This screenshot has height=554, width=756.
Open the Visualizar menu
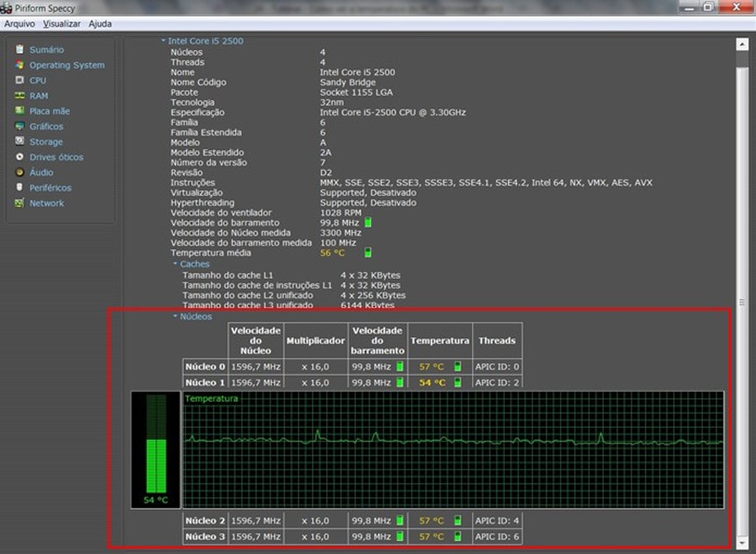click(61, 24)
